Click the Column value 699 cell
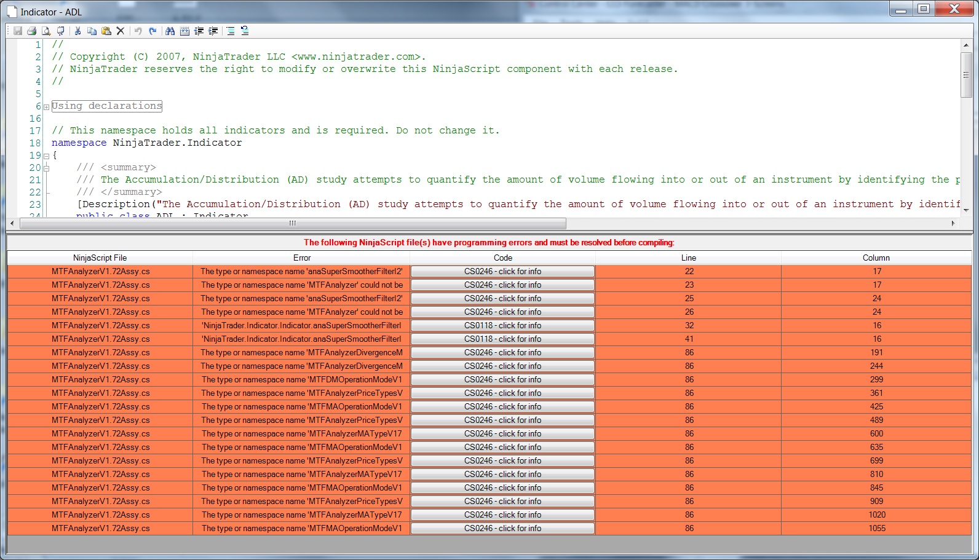This screenshot has width=979, height=560. point(876,461)
